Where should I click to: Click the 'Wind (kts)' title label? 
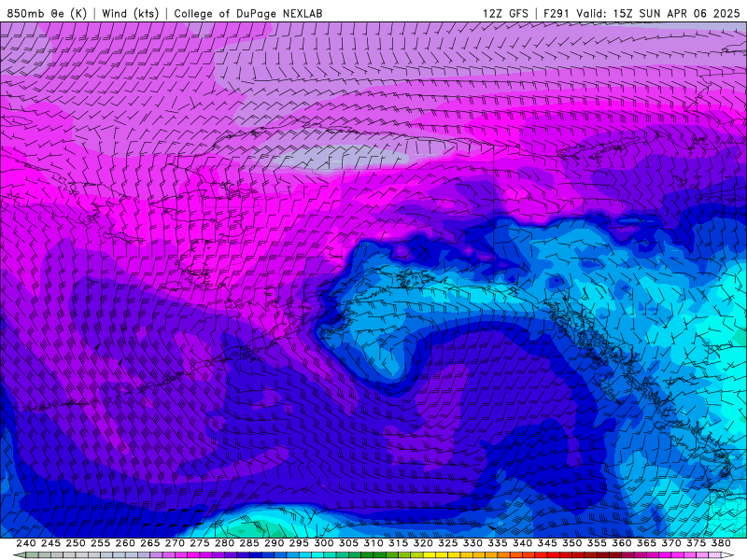click(x=130, y=13)
